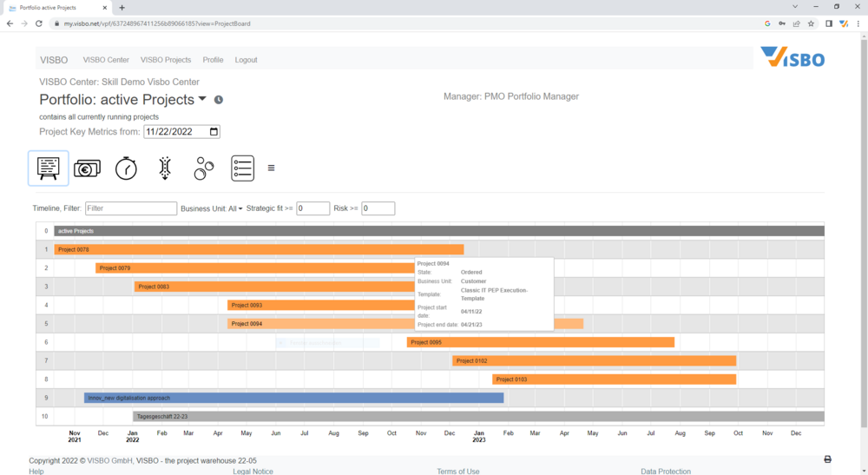Open the Profile link
This screenshot has height=475, width=868.
pos(213,60)
